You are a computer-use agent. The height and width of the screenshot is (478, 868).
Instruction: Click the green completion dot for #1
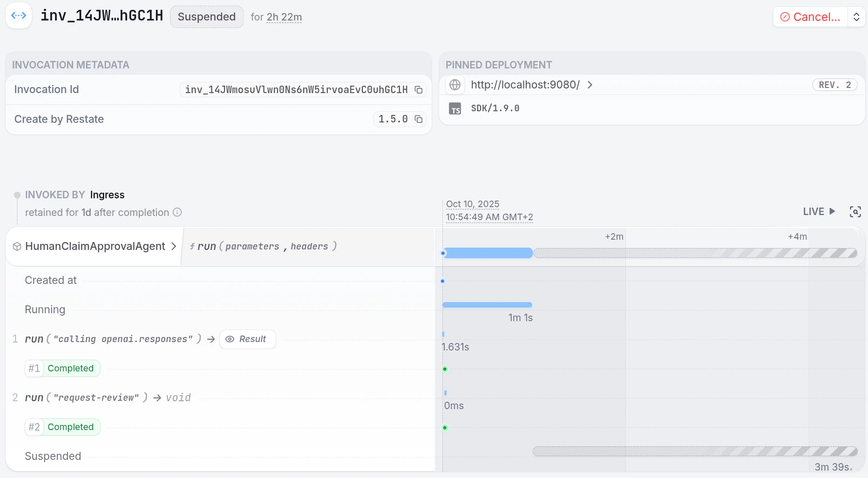click(x=445, y=369)
